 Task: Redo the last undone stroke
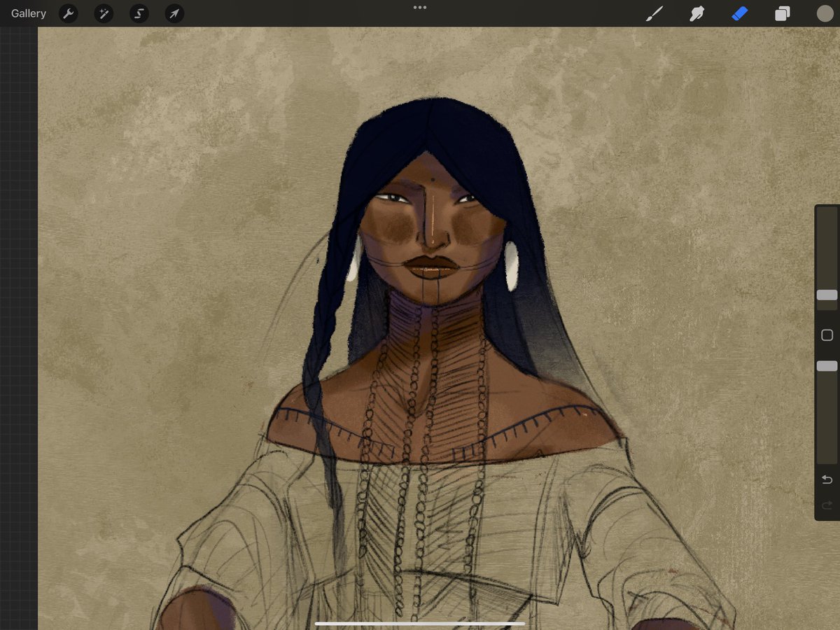point(827,505)
